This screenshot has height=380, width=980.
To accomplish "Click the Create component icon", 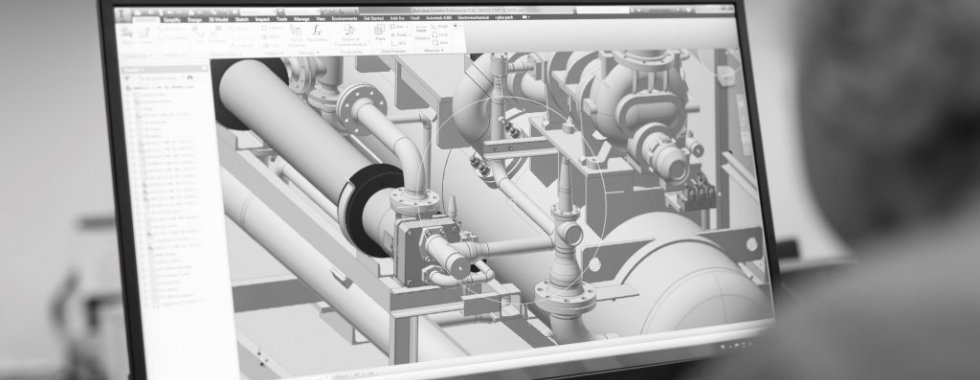I will point(144,34).
